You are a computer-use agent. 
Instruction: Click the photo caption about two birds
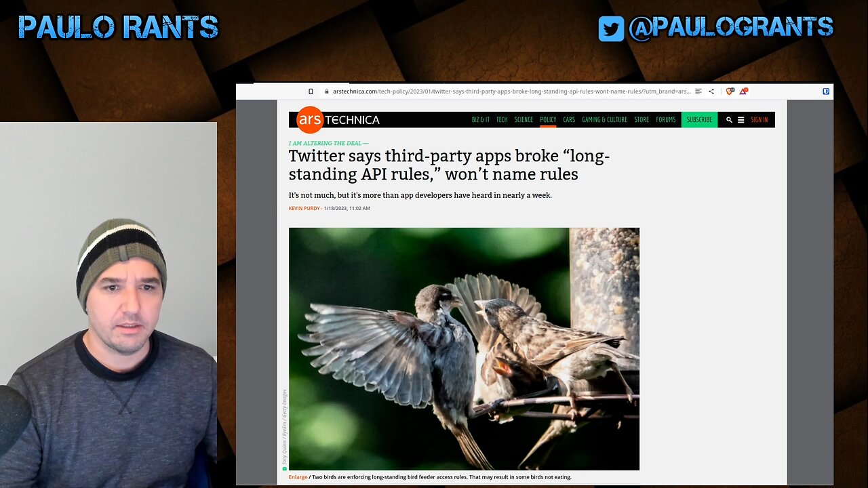(x=441, y=477)
